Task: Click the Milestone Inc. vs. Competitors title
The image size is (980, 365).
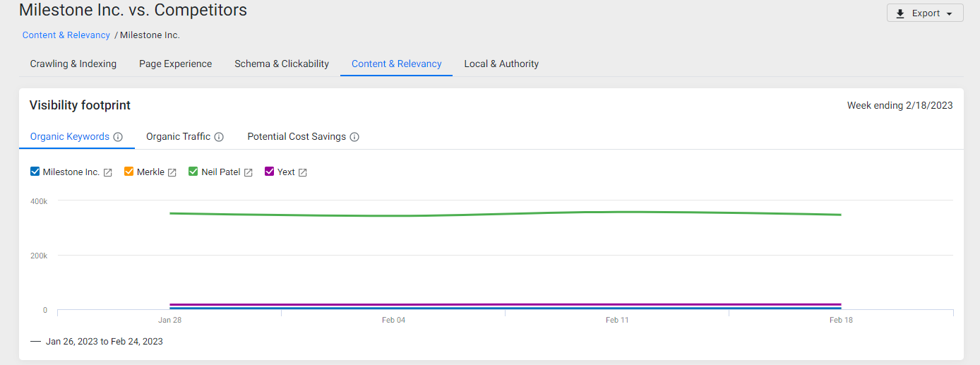Action: [133, 10]
